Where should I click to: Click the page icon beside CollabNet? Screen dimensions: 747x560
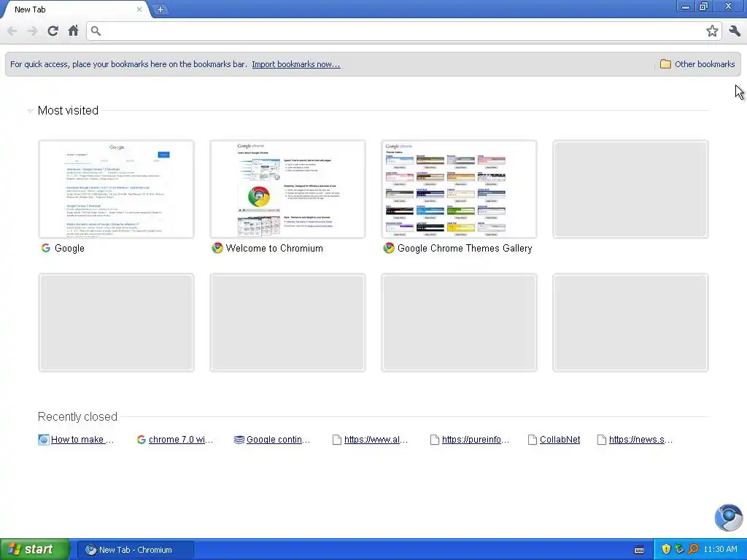coord(533,440)
